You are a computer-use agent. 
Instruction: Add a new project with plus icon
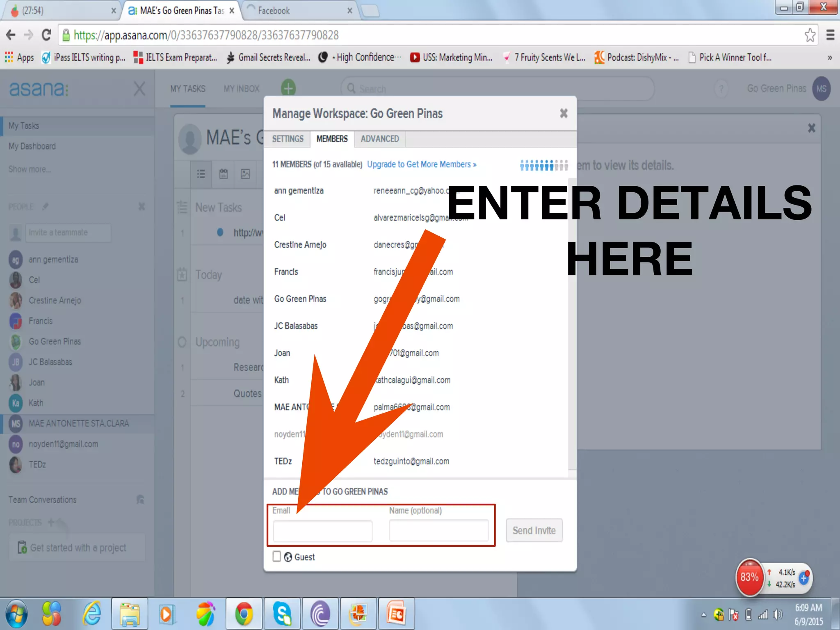coord(51,522)
